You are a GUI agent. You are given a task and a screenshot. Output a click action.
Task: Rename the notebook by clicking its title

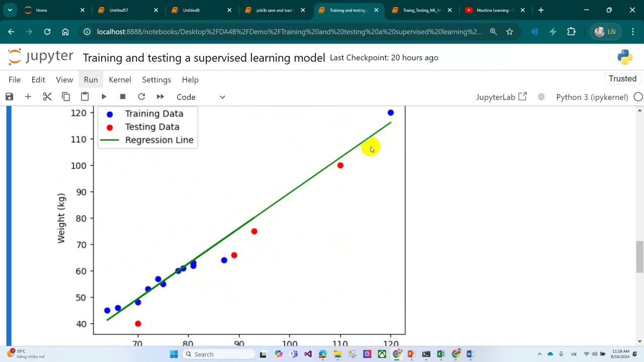click(x=204, y=58)
